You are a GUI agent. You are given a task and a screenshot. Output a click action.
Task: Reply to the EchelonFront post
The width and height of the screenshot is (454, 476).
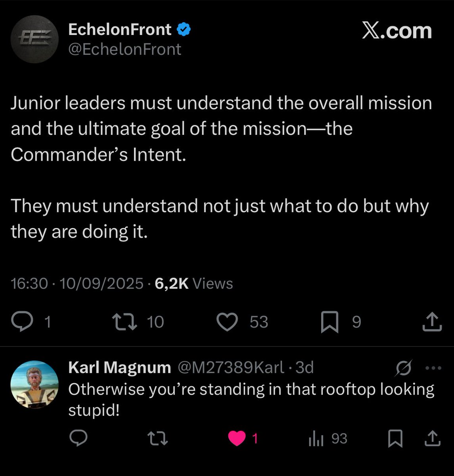22,321
